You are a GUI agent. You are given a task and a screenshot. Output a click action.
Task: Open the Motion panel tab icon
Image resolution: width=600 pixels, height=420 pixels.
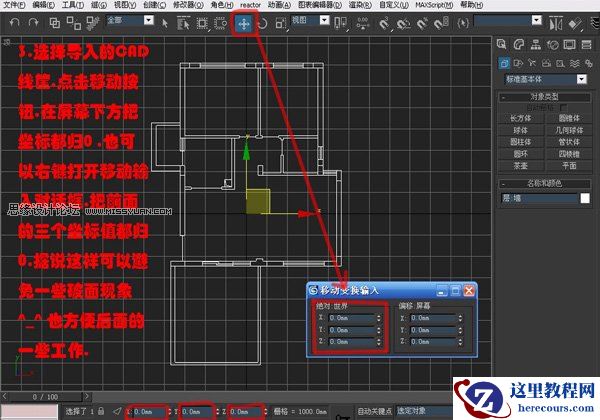pos(553,45)
